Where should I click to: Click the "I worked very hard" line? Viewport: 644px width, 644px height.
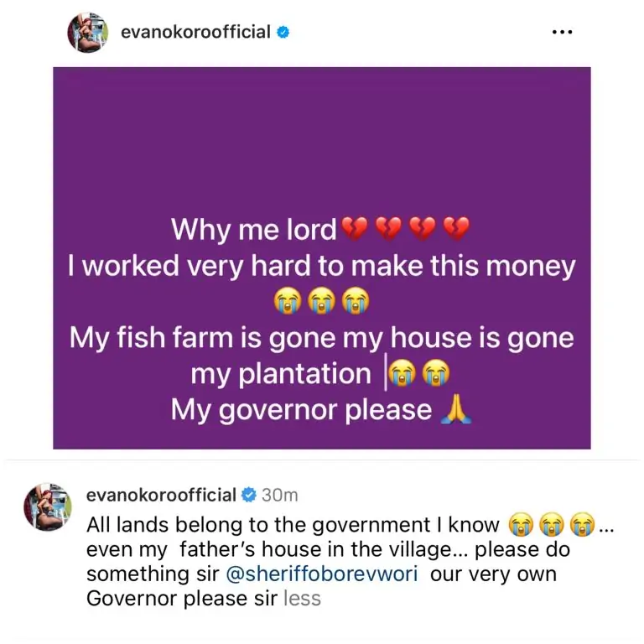click(321, 266)
